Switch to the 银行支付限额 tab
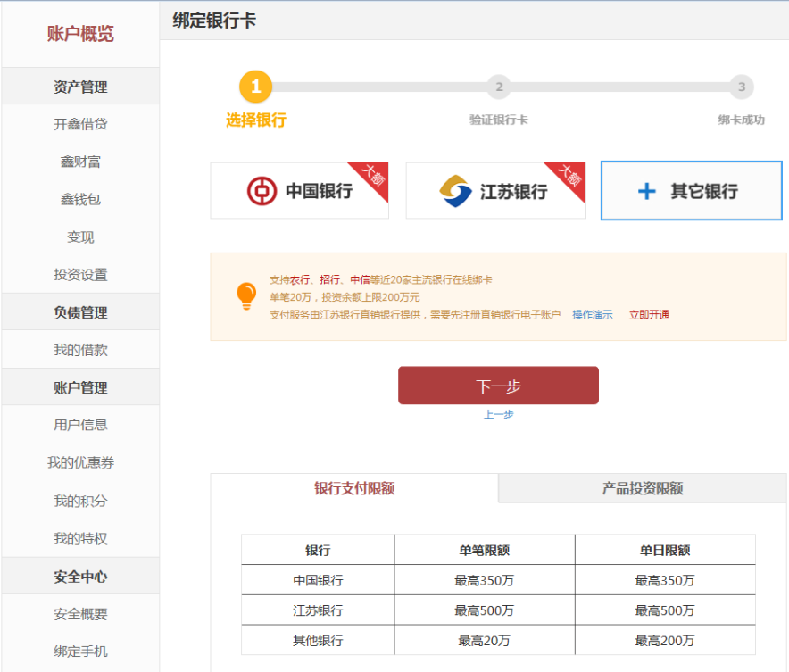Viewport: 789px width, 672px height. click(x=354, y=488)
